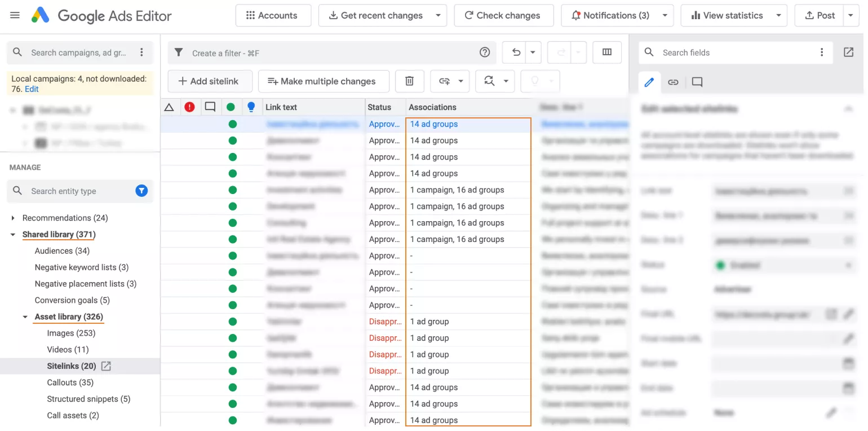Image resolution: width=868 pixels, height=431 pixels.
Task: Open campaign search options kebab menu
Action: pos(141,52)
